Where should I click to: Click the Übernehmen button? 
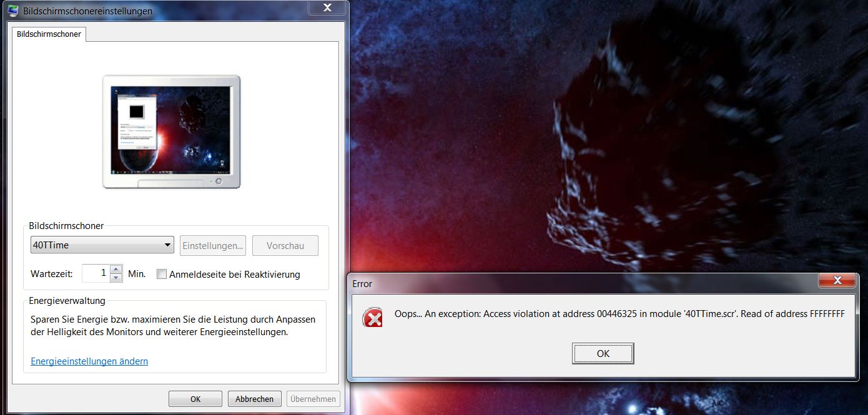tap(314, 399)
